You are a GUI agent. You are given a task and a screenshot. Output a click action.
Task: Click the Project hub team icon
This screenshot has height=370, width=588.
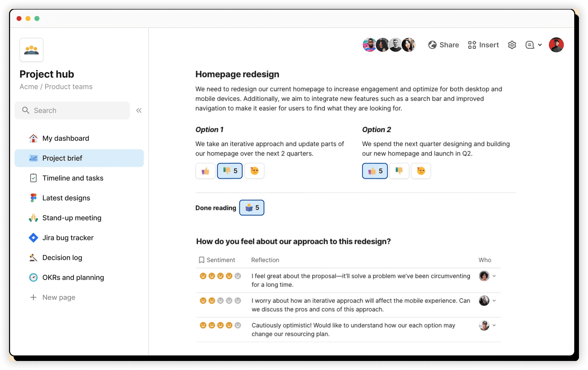click(31, 50)
